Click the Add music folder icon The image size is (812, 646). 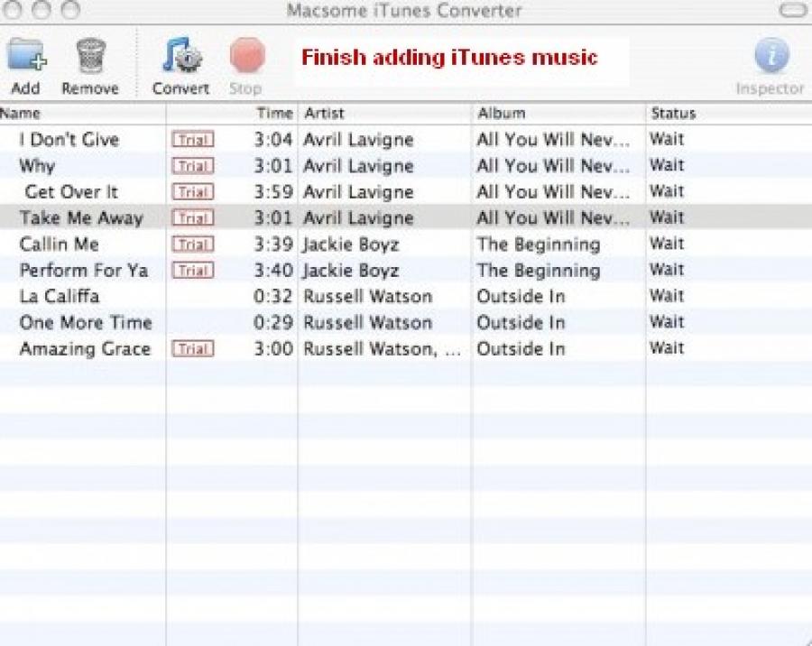tap(26, 57)
